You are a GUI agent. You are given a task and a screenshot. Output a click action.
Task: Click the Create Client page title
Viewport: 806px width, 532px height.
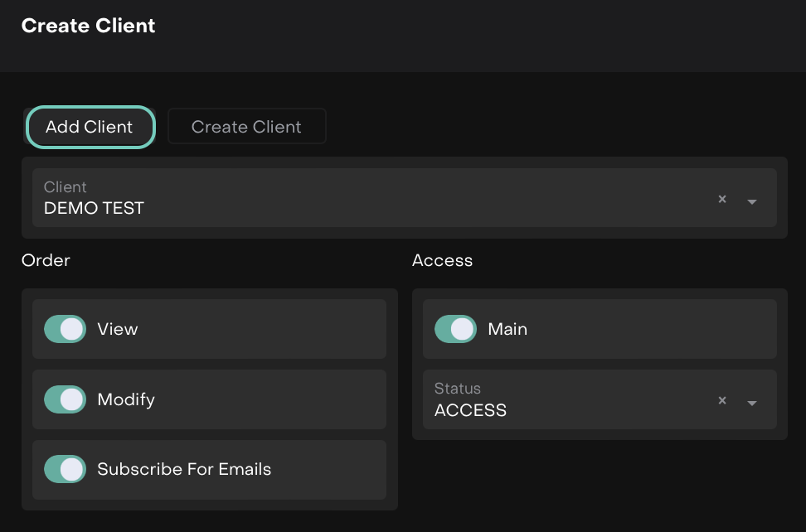[x=88, y=26]
